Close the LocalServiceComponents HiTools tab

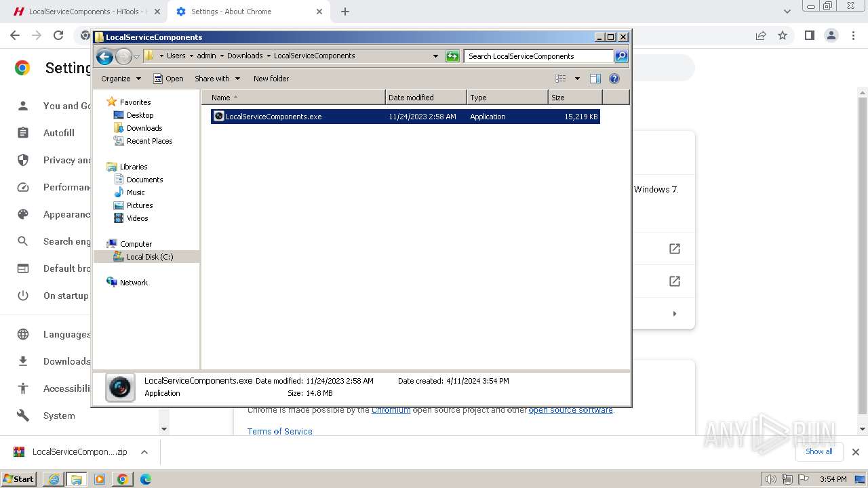[157, 12]
